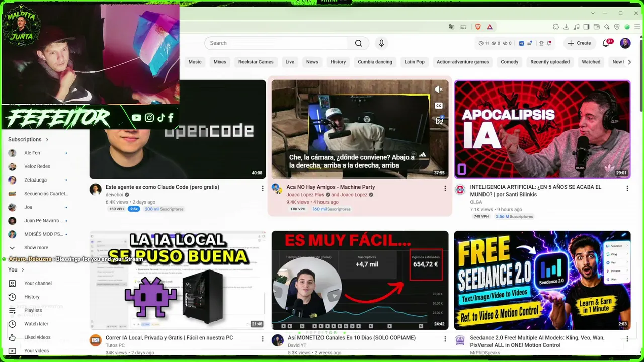The height and width of the screenshot is (362, 644).
Task: Open the YouTube notifications bell
Action: point(606,43)
